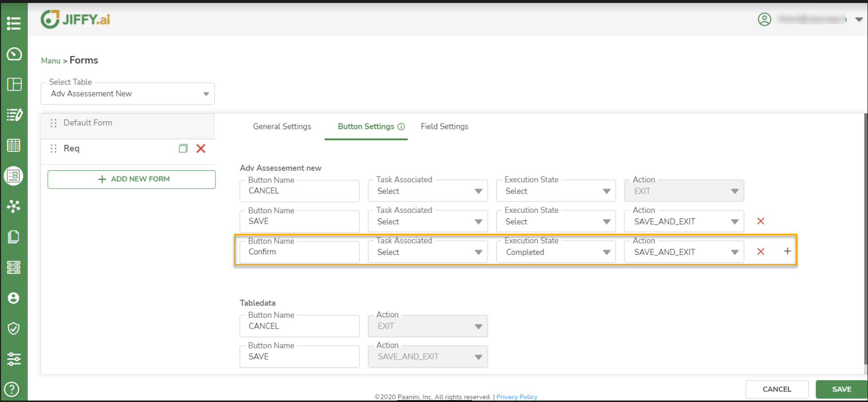This screenshot has width=868, height=402.
Task: Click the ADD NEW FORM button
Action: point(132,179)
